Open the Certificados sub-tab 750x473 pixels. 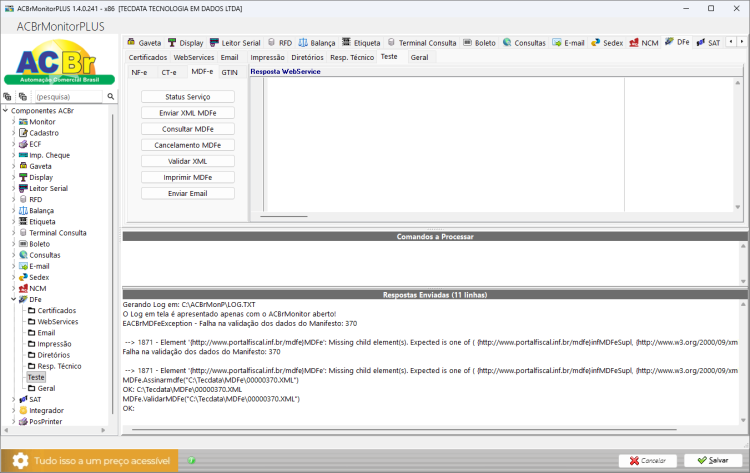pyautogui.click(x=148, y=57)
